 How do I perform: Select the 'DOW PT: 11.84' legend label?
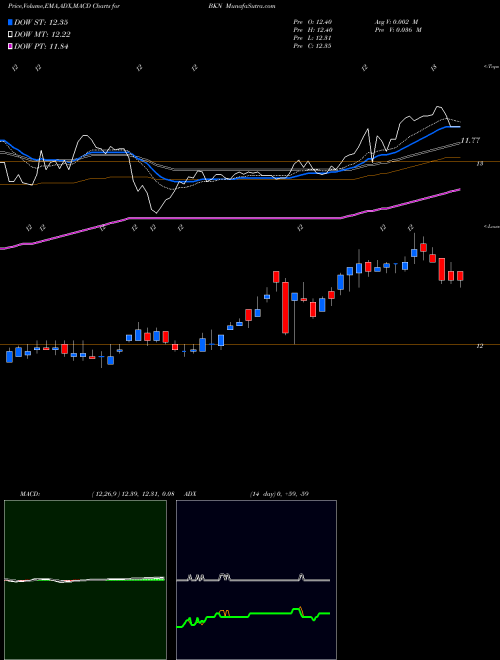tap(41, 46)
